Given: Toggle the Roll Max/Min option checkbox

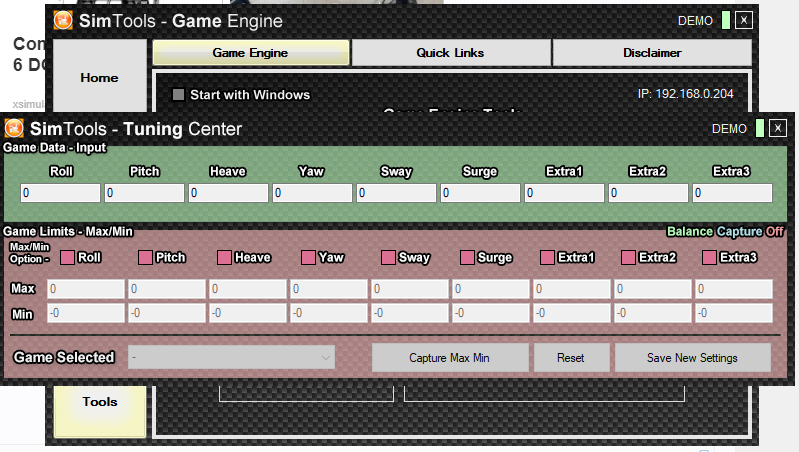Looking at the screenshot, I should tap(67, 257).
